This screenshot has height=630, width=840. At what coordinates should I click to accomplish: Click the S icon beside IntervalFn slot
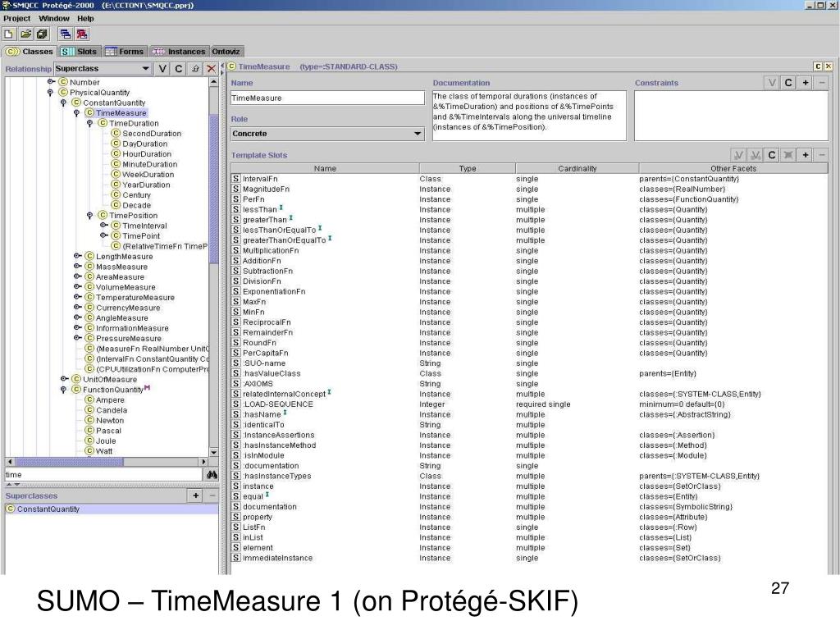235,179
